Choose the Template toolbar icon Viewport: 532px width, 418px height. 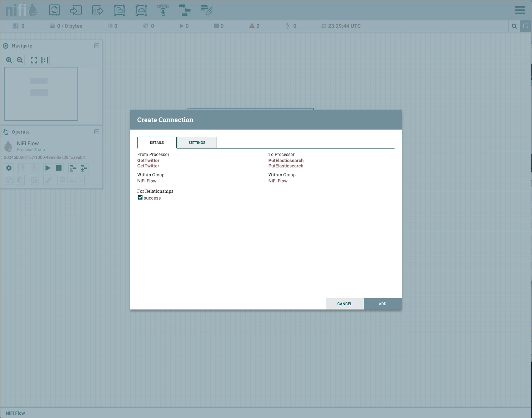185,10
